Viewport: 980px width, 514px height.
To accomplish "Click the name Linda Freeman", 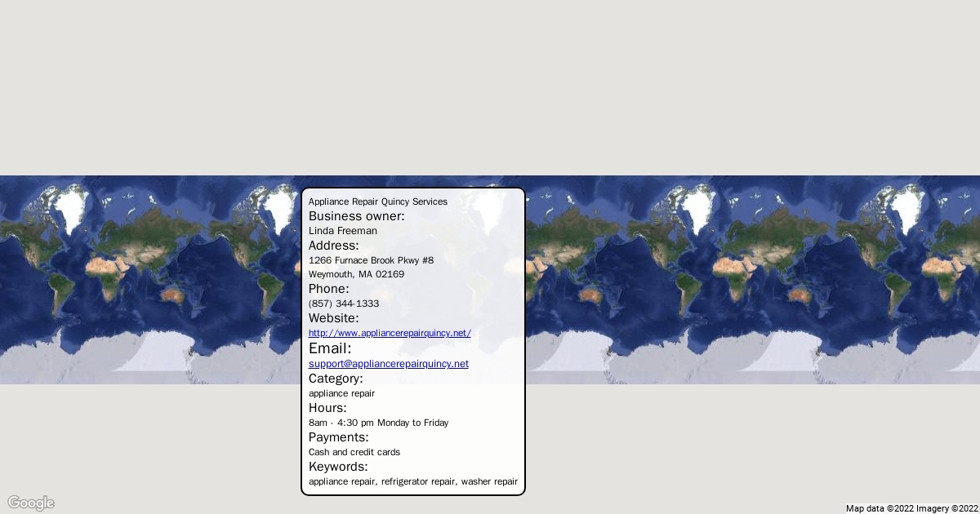I will (x=342, y=231).
